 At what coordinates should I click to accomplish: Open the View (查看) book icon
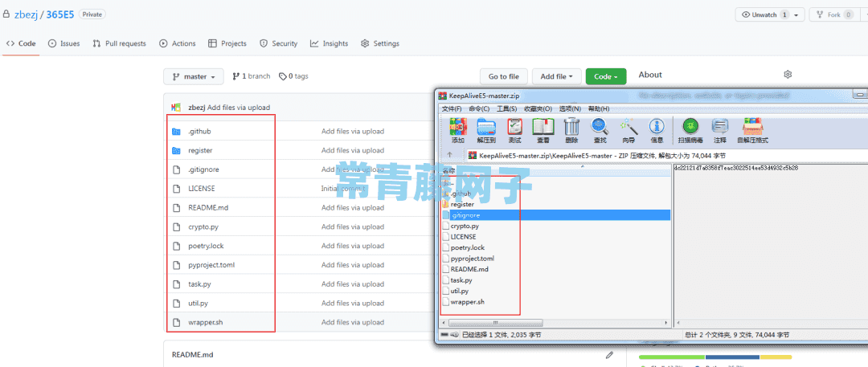pos(543,128)
